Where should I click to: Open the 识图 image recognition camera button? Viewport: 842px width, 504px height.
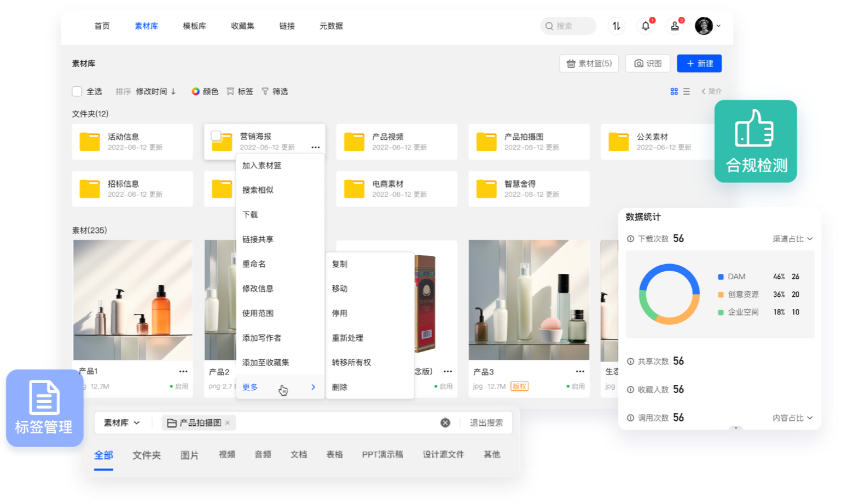point(648,63)
